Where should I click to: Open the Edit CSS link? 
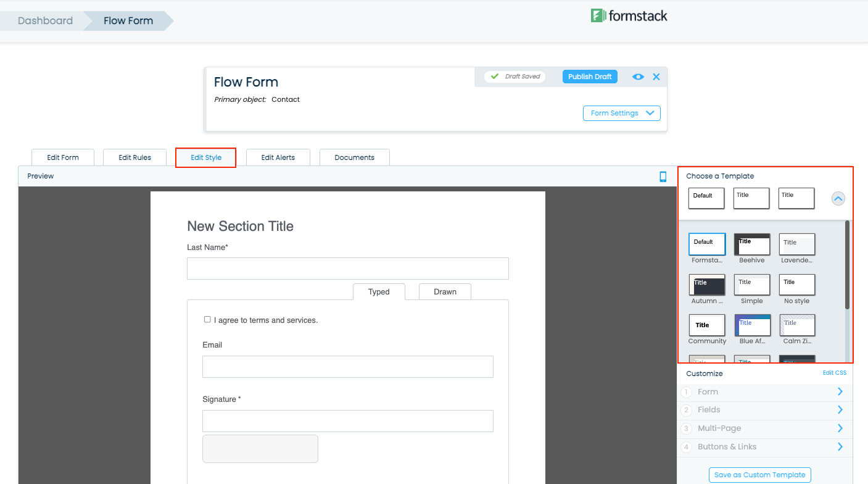pyautogui.click(x=834, y=373)
